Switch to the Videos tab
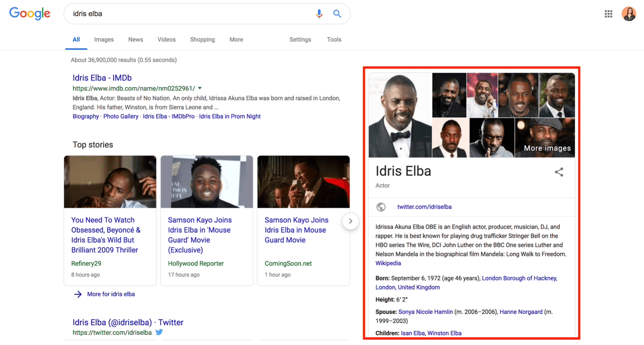This screenshot has width=644, height=345. click(166, 40)
